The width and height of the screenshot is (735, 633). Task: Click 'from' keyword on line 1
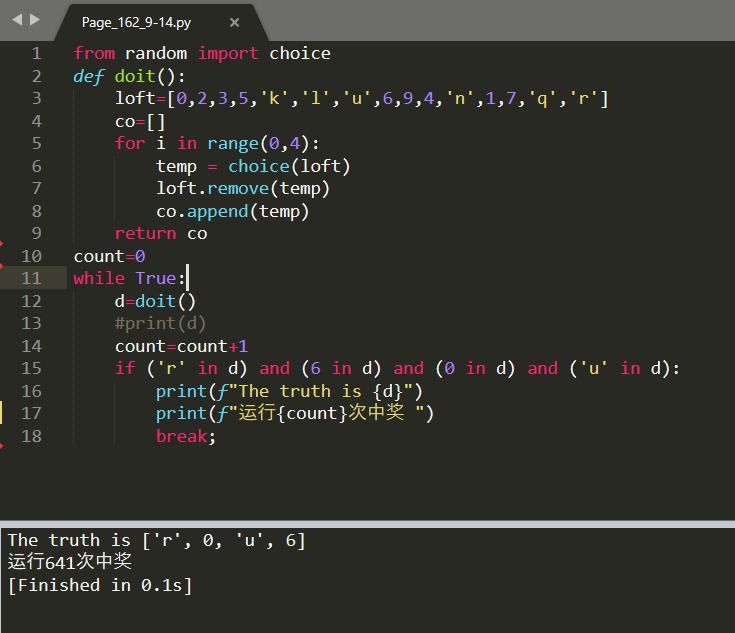coord(94,53)
